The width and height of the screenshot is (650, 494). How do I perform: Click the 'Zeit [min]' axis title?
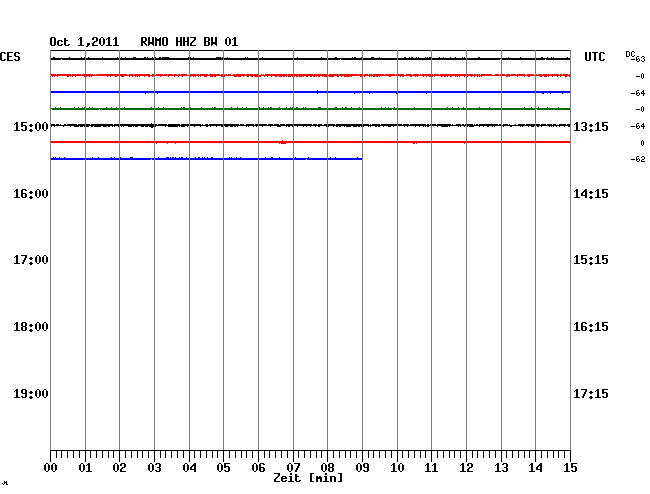(x=308, y=478)
